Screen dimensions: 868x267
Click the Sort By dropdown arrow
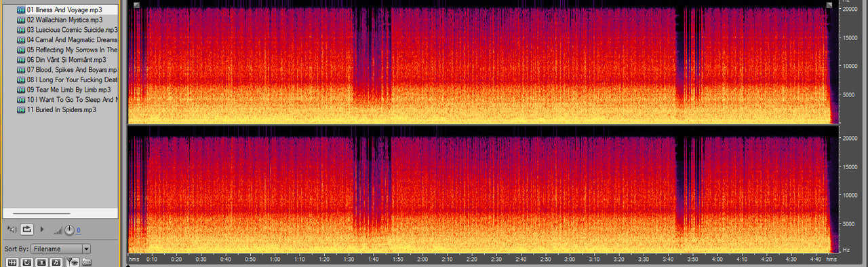click(x=86, y=249)
